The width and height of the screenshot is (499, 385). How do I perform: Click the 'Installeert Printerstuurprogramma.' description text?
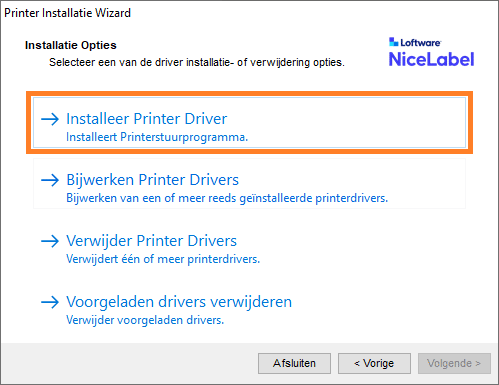(x=157, y=137)
